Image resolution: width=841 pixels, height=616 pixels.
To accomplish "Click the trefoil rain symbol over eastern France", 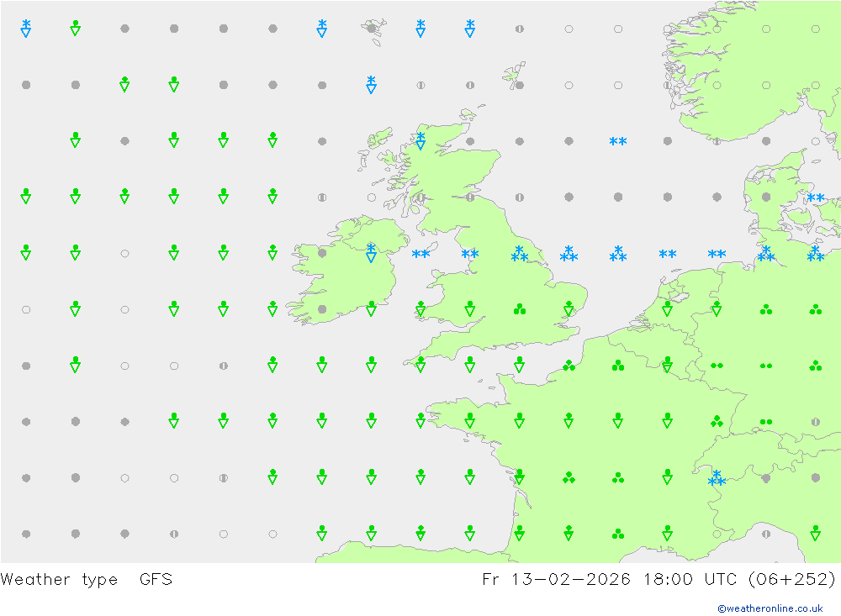I will (717, 422).
